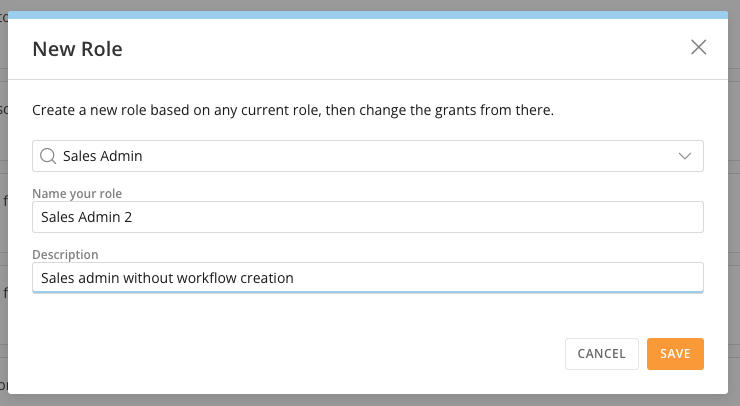Open the Sales Admin role selector field
Viewport: 740px width, 406px height.
coord(368,156)
